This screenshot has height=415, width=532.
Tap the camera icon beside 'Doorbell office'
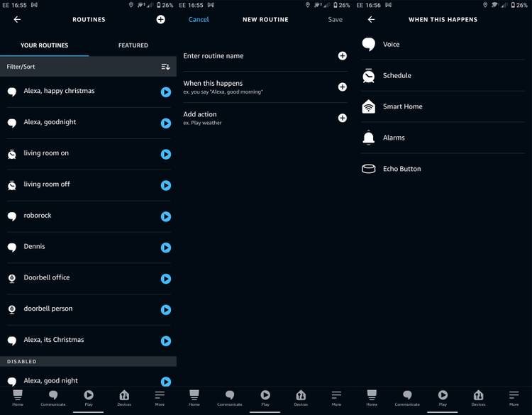(12, 278)
